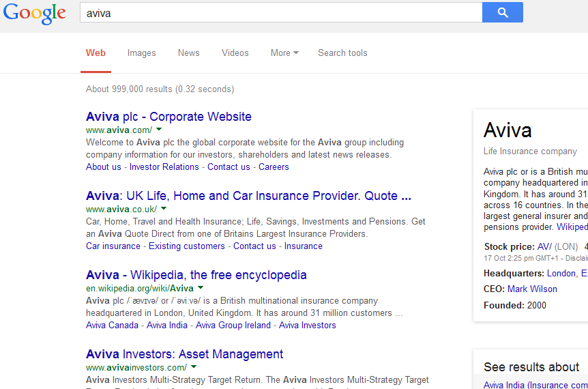
Task: Expand dropdown arrow next to www.aviva.com
Action: click(x=159, y=129)
